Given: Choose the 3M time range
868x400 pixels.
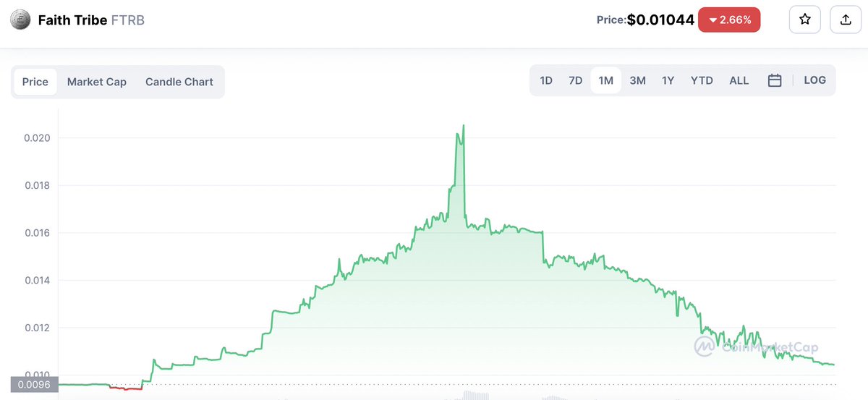Looking at the screenshot, I should point(637,80).
